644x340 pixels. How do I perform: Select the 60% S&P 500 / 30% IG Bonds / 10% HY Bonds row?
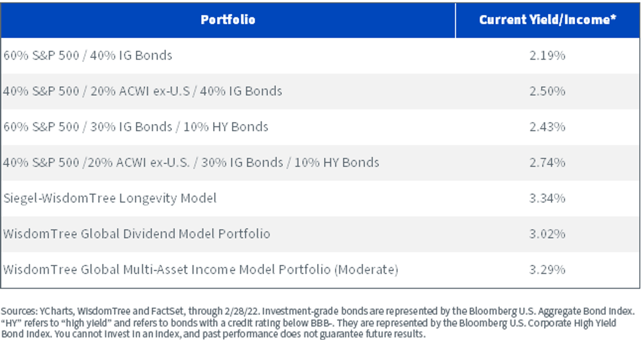[320, 127]
